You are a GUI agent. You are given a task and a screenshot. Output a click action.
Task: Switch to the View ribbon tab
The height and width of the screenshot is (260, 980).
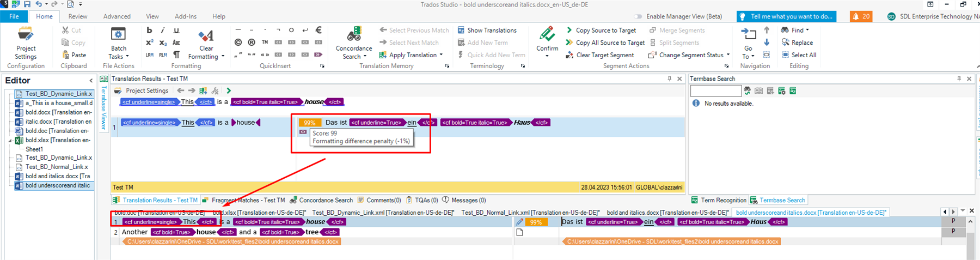tap(152, 16)
